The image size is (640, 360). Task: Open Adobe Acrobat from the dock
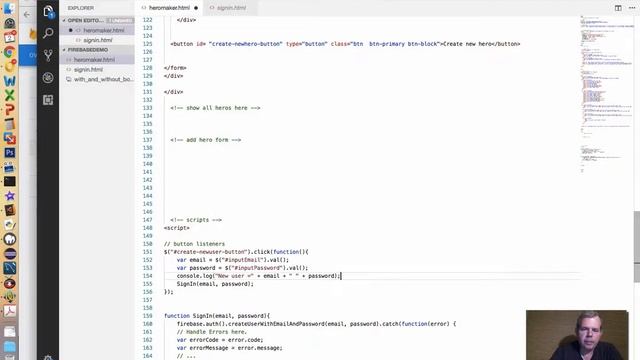[x=9, y=311]
